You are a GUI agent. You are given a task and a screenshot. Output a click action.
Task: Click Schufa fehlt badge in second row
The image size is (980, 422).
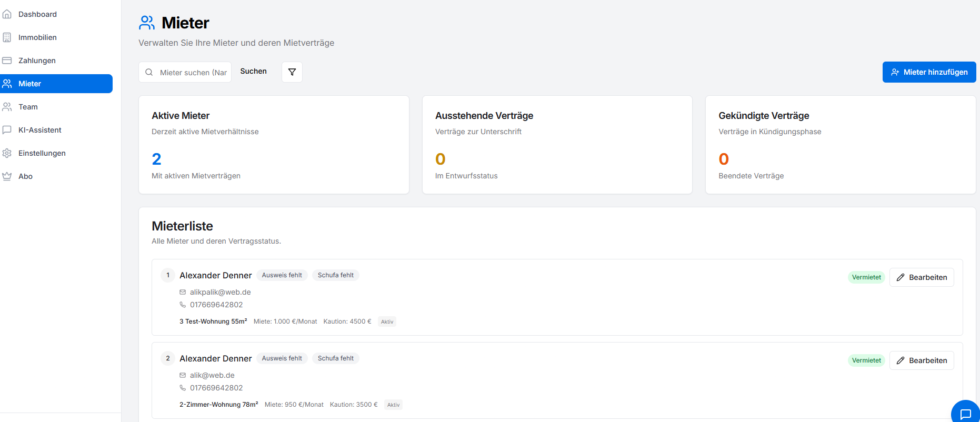pos(336,358)
